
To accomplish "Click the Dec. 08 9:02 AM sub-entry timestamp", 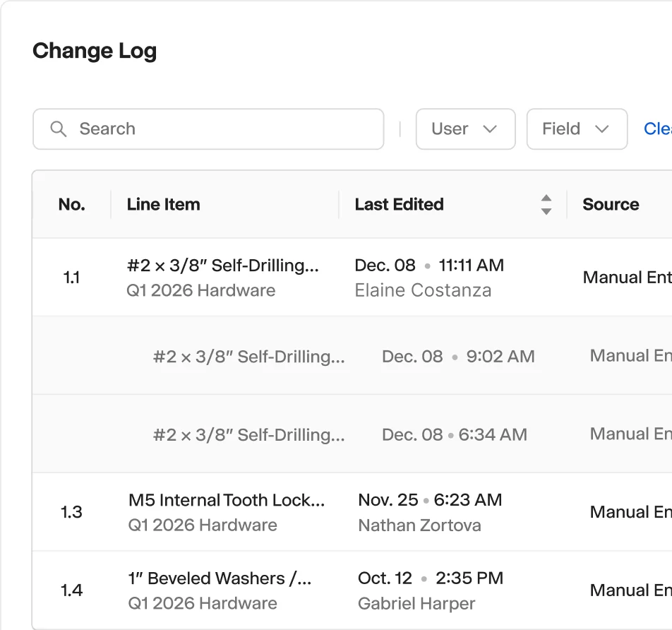I will pos(458,357).
